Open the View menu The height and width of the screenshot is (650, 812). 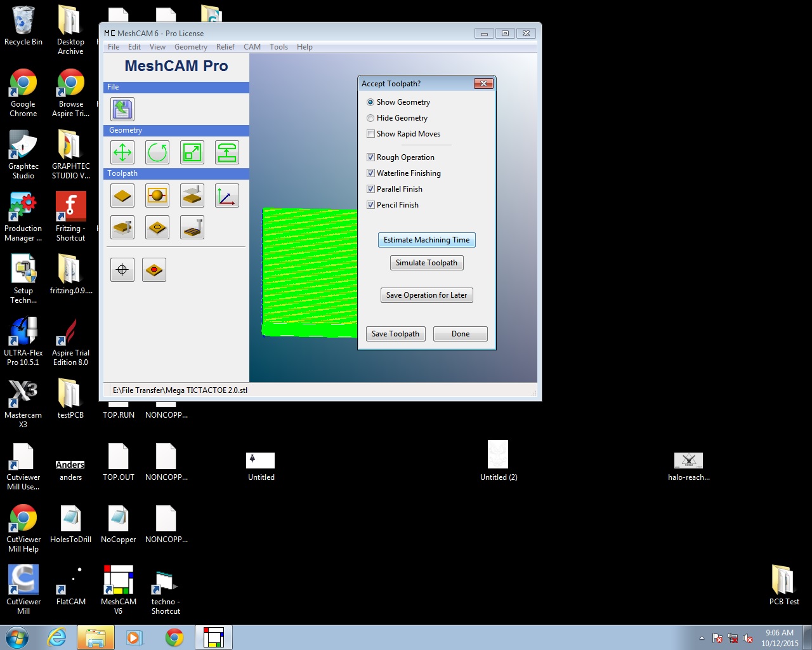[x=157, y=47]
